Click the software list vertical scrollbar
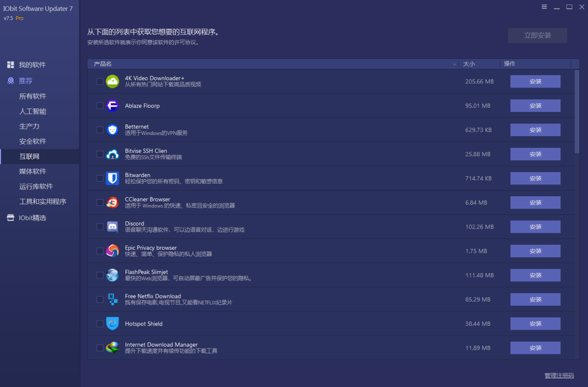This screenshot has height=387, width=588. coord(577,111)
